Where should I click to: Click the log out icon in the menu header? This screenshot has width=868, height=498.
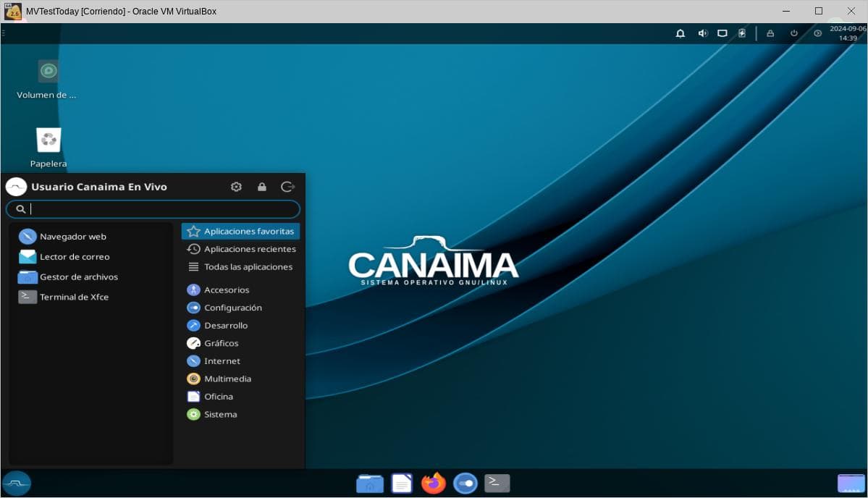pos(288,187)
